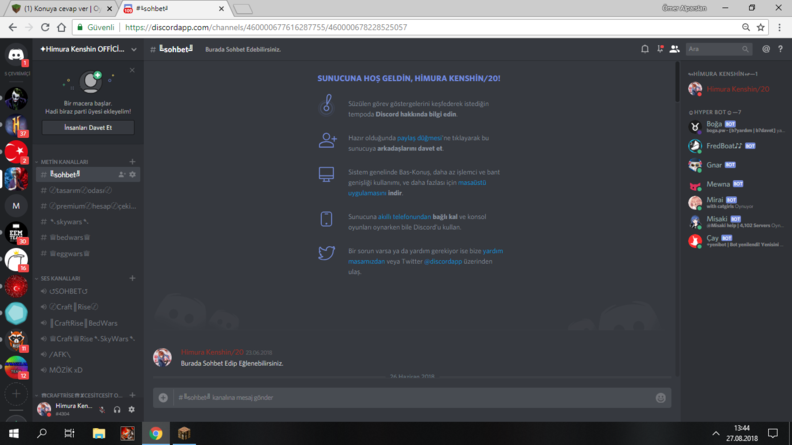Open mentions @ icon in header
Screen dimensions: 792x445
(x=766, y=49)
